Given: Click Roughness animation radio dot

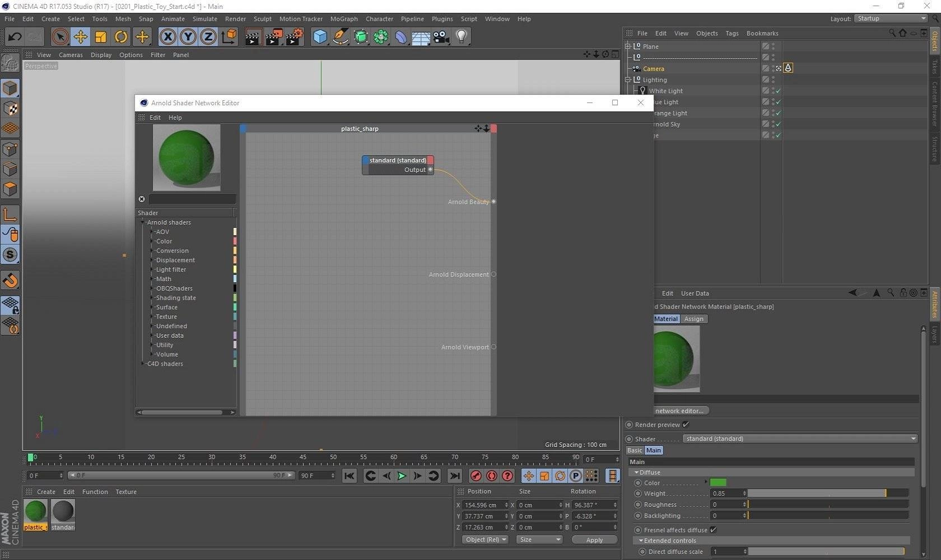Looking at the screenshot, I should coord(638,505).
